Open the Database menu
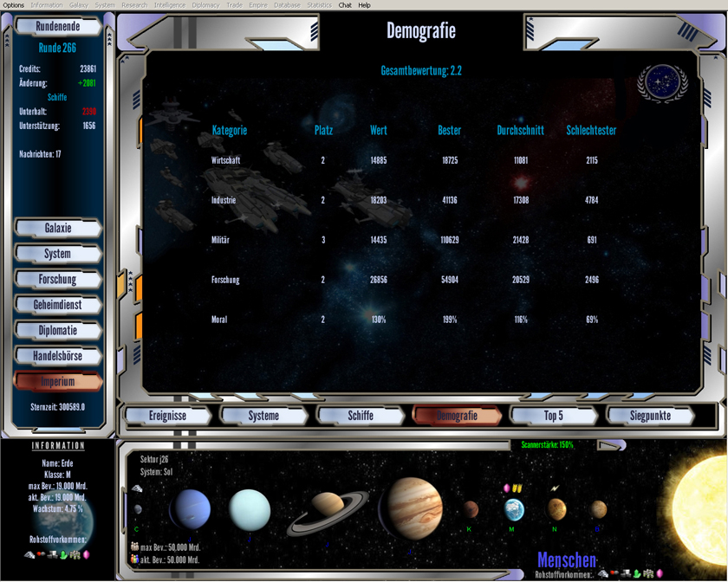The height and width of the screenshot is (582, 728). pyautogui.click(x=287, y=5)
